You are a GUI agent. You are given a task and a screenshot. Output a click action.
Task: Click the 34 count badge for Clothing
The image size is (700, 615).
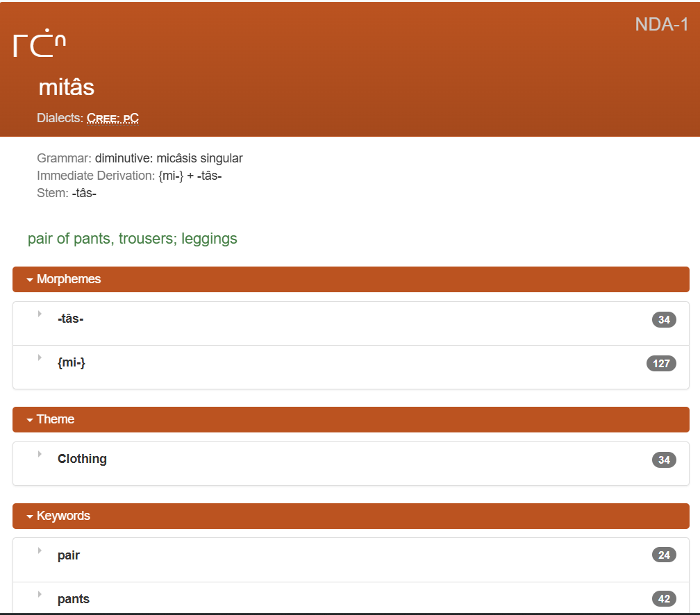pyautogui.click(x=664, y=460)
